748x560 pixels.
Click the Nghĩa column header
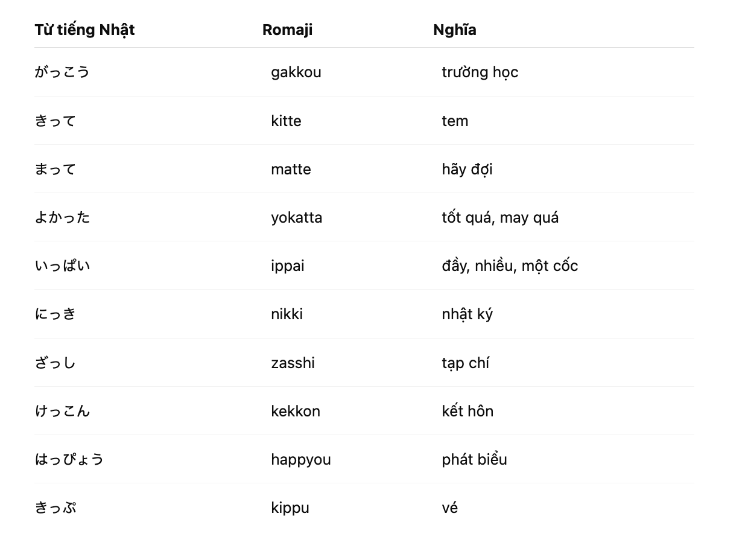pos(455,30)
